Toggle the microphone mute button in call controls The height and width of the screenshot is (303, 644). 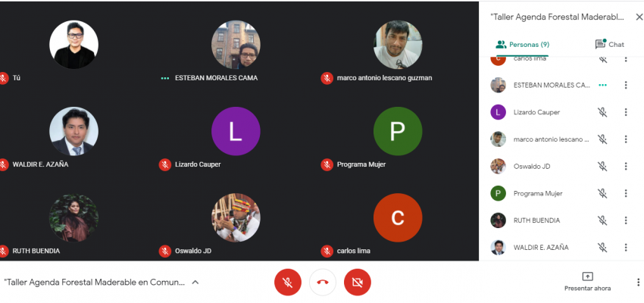point(287,282)
